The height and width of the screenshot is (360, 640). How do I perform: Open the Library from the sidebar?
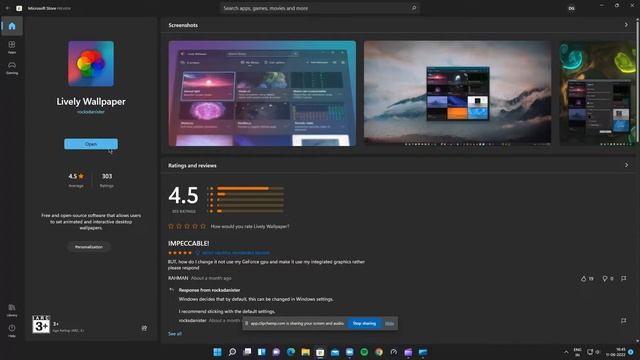[12, 310]
